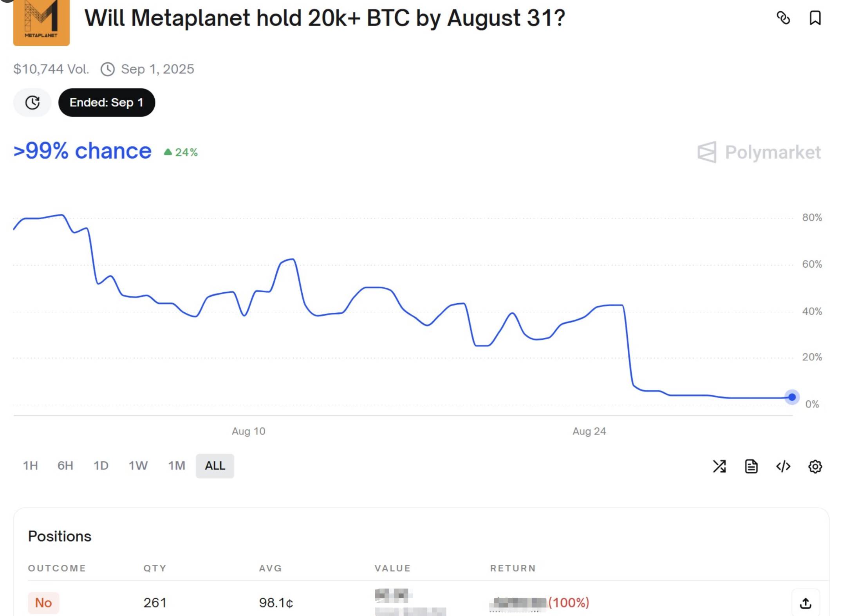The image size is (847, 616).
Task: Select the ALL chart range
Action: coord(215,466)
